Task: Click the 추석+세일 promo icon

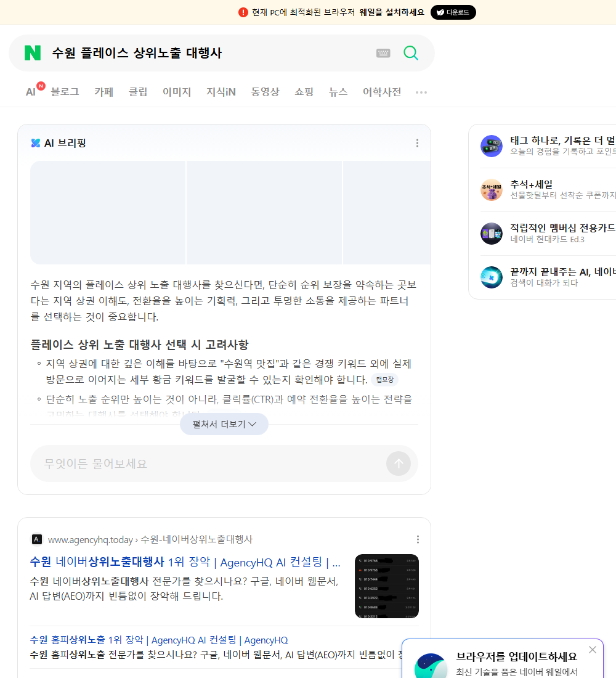Action: pyautogui.click(x=492, y=190)
